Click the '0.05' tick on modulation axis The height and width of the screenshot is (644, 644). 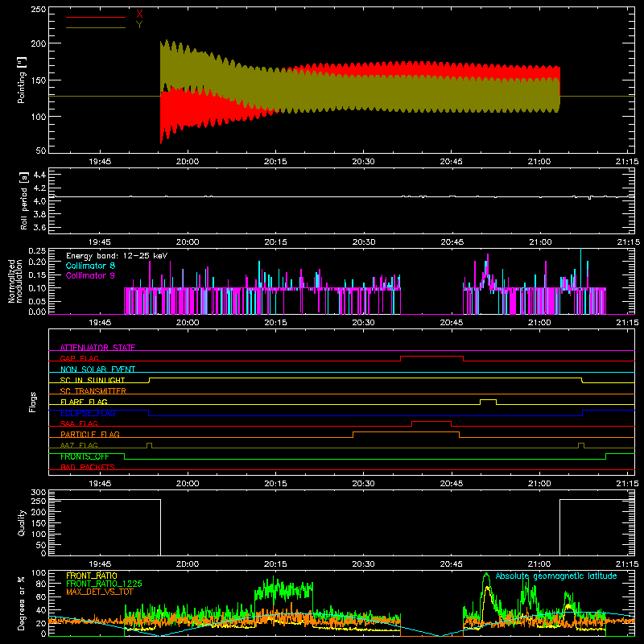pyautogui.click(x=37, y=301)
